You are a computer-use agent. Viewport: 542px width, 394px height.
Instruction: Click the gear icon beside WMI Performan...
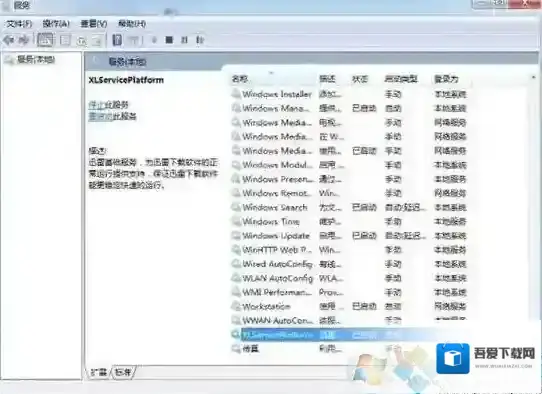(236, 292)
